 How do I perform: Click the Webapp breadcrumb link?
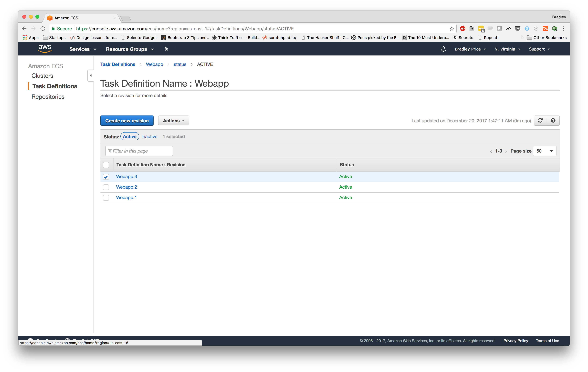pyautogui.click(x=154, y=64)
